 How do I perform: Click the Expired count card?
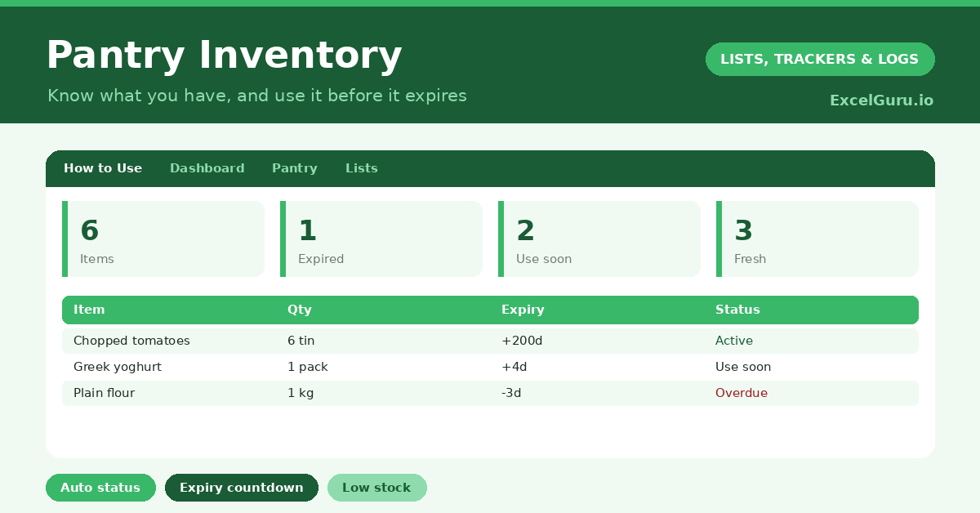pos(381,239)
